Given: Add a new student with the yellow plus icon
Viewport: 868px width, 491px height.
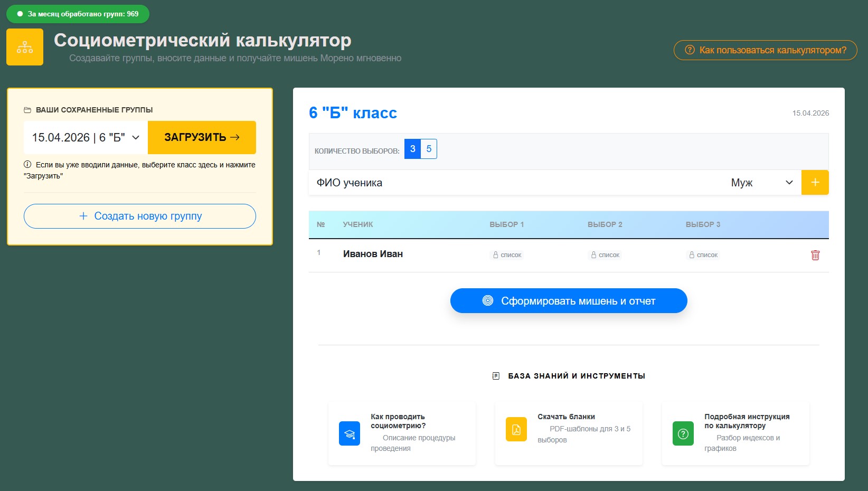Looking at the screenshot, I should [815, 182].
